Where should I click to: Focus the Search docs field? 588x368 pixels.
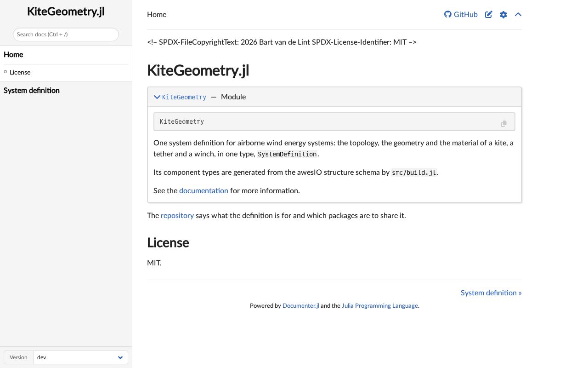(x=66, y=34)
